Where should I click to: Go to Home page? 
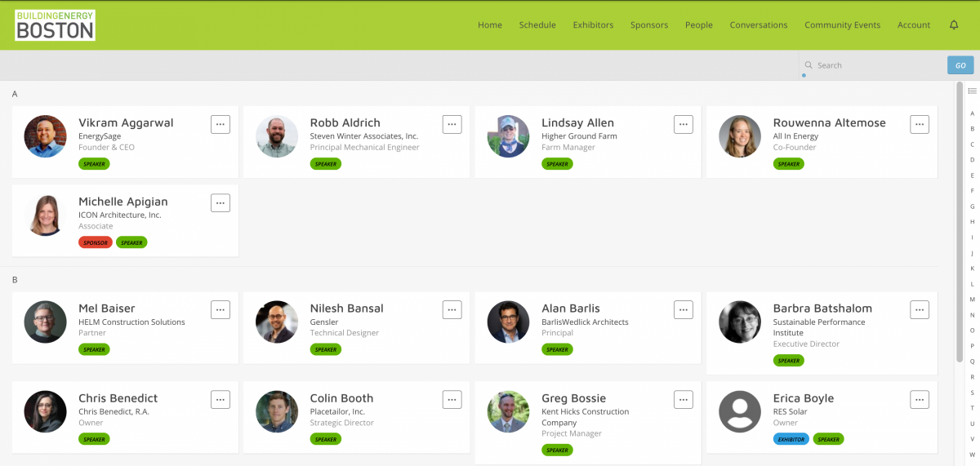[490, 24]
